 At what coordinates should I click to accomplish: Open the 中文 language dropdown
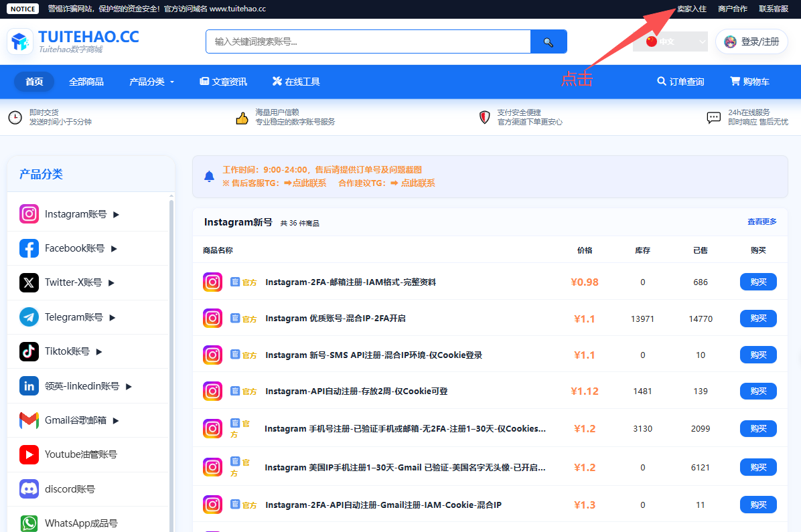670,42
